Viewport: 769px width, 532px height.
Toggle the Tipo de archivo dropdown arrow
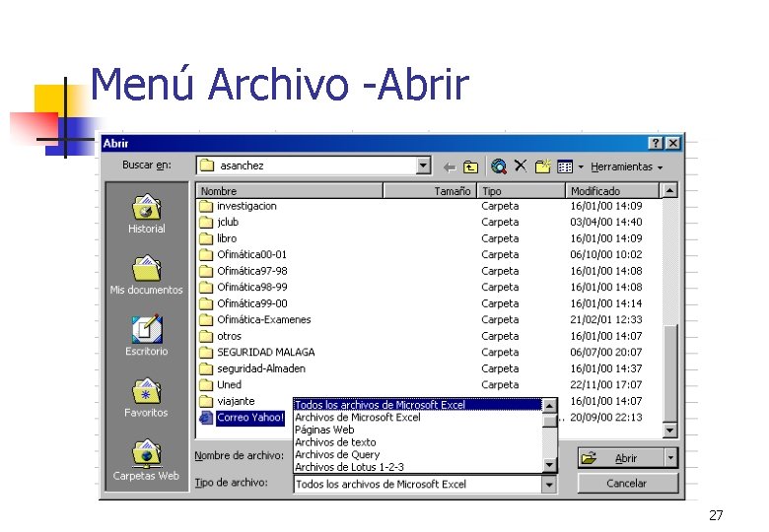click(x=549, y=485)
